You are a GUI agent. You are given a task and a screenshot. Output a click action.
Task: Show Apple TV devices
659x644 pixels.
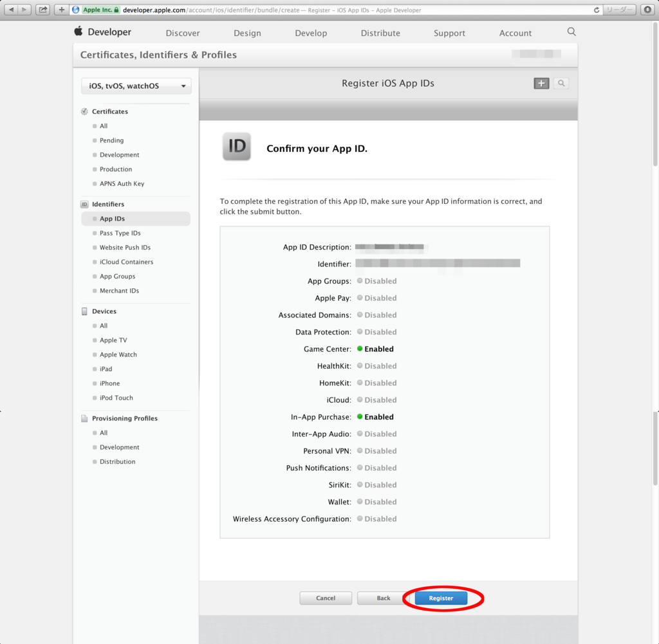click(113, 340)
